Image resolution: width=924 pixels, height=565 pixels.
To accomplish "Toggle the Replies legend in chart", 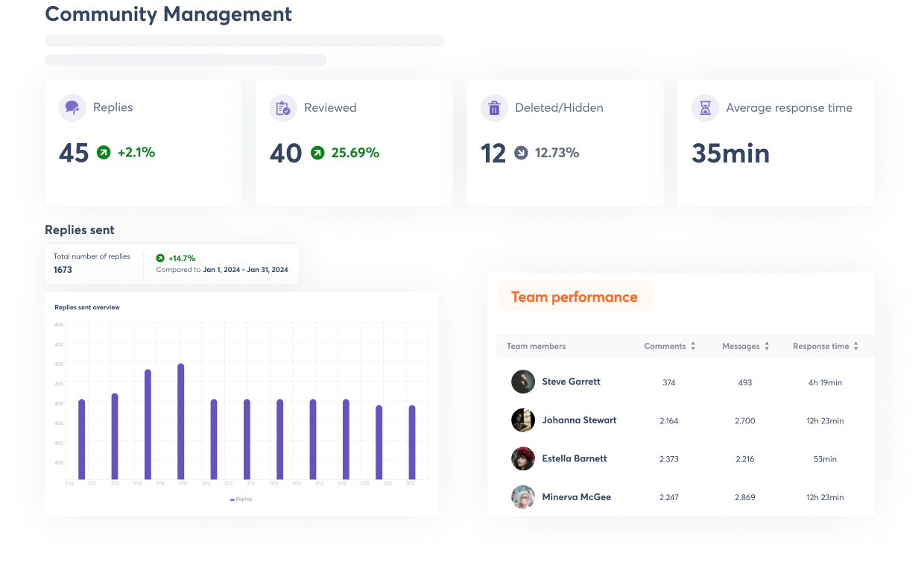I will click(241, 499).
